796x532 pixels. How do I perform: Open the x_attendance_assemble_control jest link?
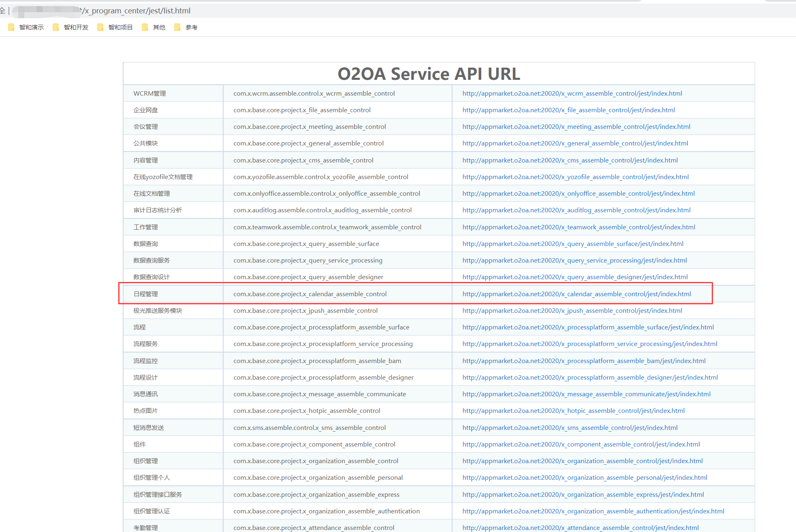tap(580, 528)
